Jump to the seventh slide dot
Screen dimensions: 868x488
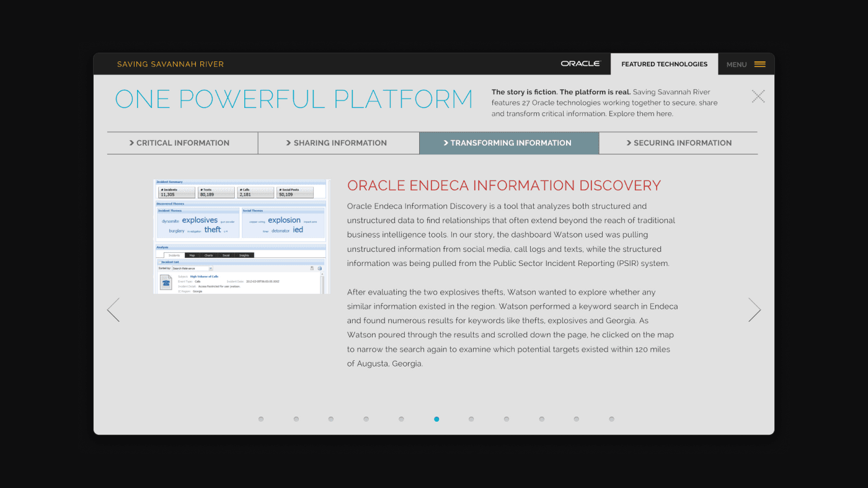point(471,419)
